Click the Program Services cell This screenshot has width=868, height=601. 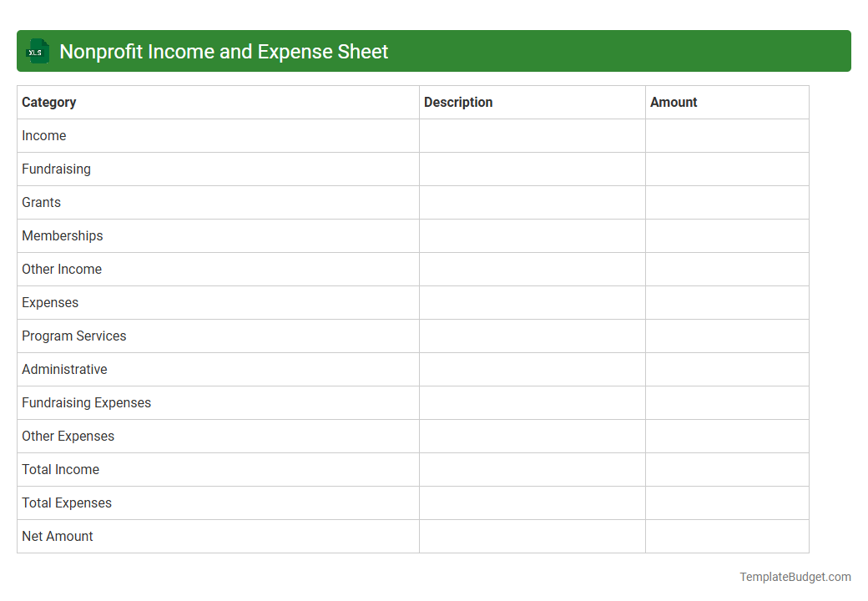73,336
